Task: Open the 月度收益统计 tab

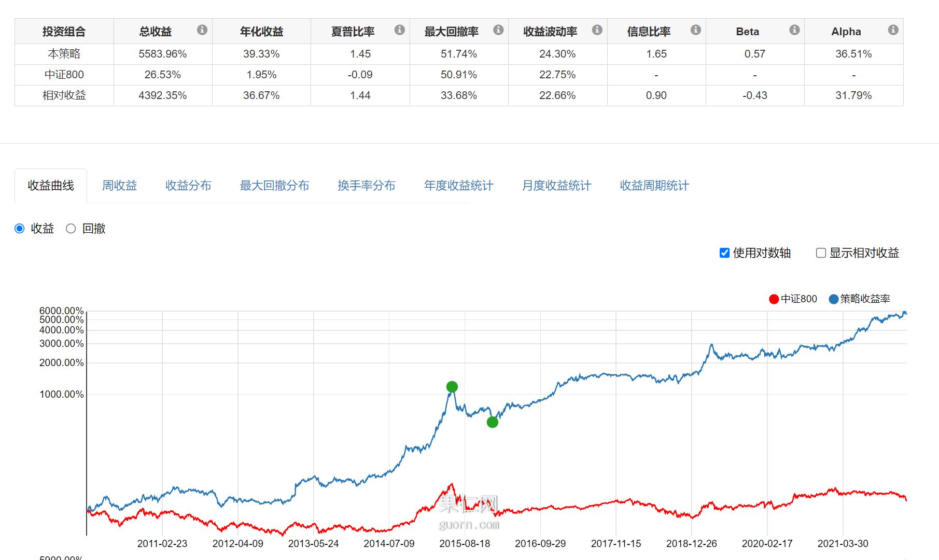Action: (x=556, y=186)
